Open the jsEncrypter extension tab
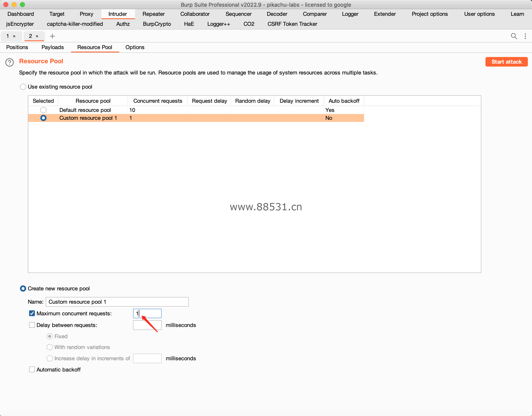 point(20,24)
